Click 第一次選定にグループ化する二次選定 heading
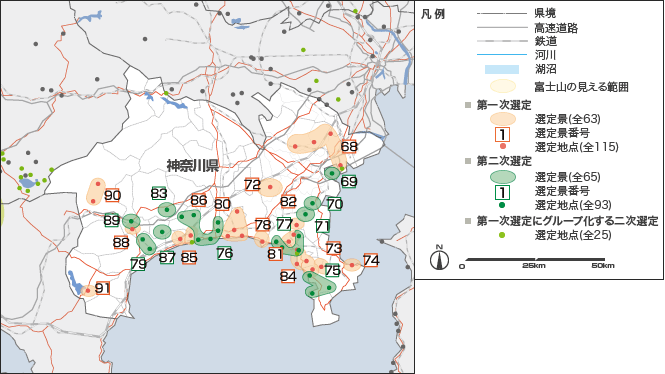Image resolution: width=665 pixels, height=374 pixels. pos(567,221)
